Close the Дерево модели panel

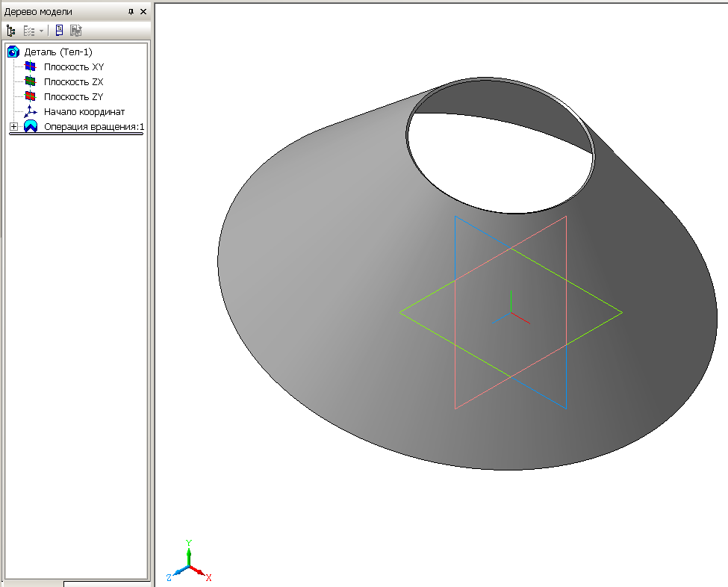[x=143, y=12]
